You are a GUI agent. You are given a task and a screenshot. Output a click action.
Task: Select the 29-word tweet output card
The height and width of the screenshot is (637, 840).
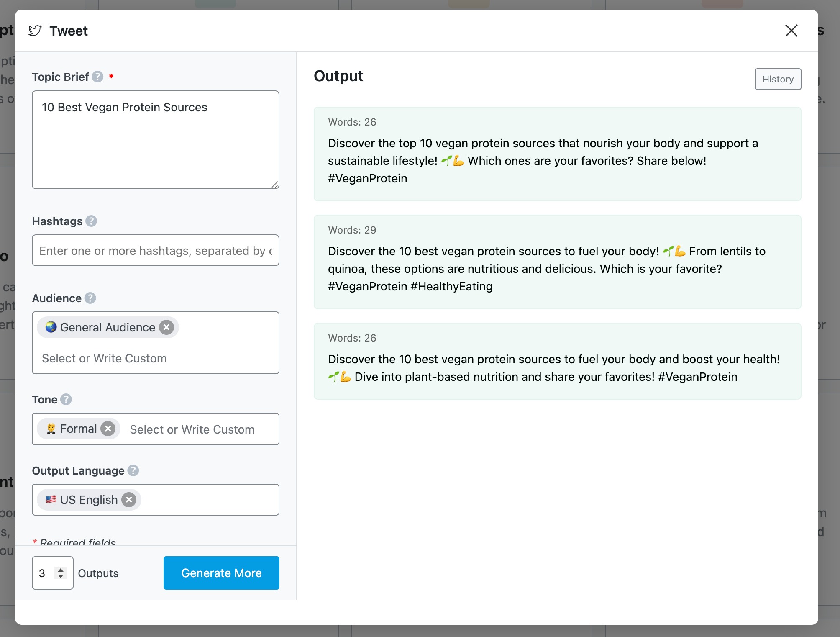point(557,262)
